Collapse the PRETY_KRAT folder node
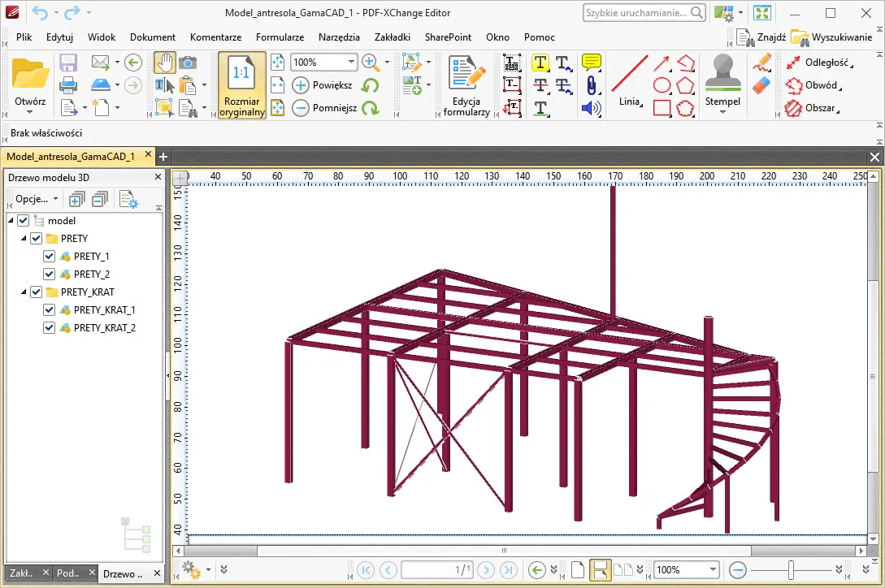This screenshot has height=588, width=885. pyautogui.click(x=23, y=292)
